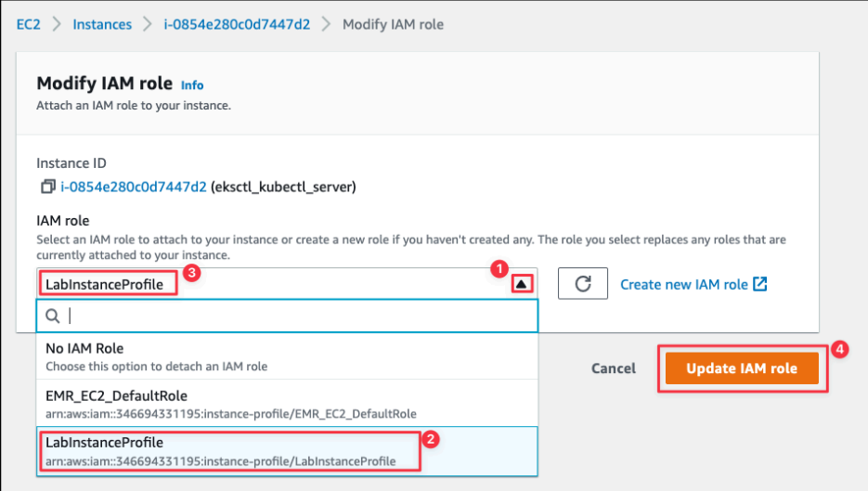Open Instances in the breadcrumb
868x491 pixels.
click(102, 24)
